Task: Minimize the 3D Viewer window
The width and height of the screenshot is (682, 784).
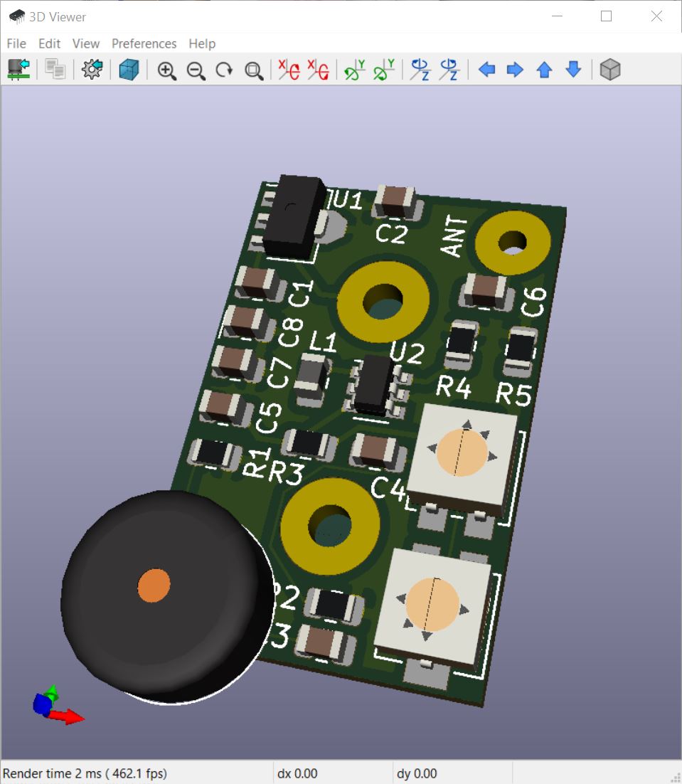Action: point(557,16)
